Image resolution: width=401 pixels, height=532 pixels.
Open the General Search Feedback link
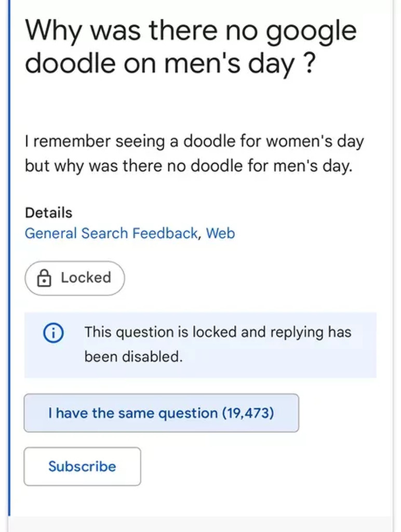click(111, 233)
